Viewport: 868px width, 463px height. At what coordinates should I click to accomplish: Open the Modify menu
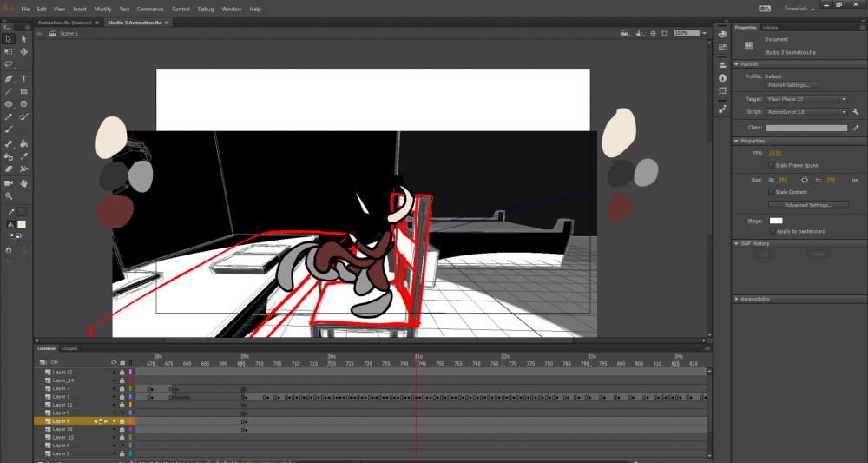coord(103,9)
